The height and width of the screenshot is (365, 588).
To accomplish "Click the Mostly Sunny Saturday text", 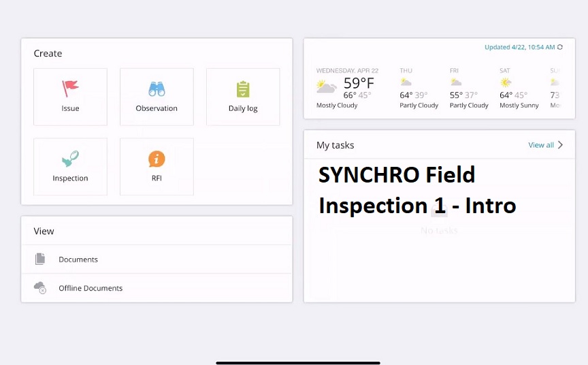I will tap(519, 106).
